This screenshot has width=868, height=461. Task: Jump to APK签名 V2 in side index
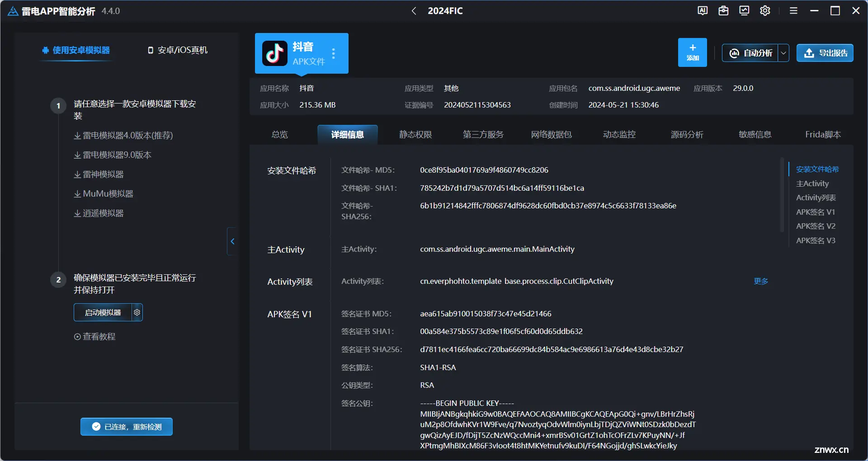tap(816, 226)
